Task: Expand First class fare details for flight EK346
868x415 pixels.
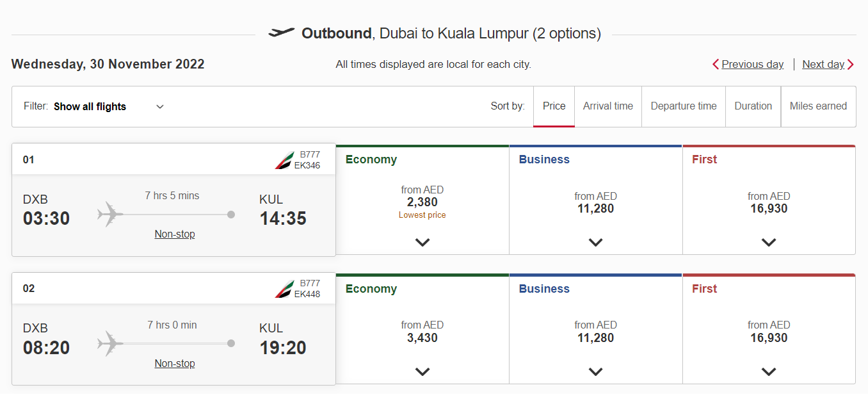Action: coord(769,242)
